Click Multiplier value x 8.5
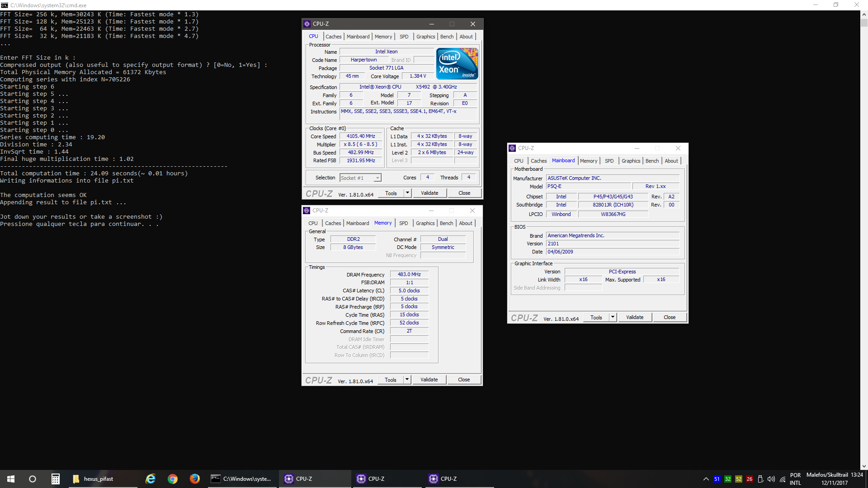 click(361, 145)
